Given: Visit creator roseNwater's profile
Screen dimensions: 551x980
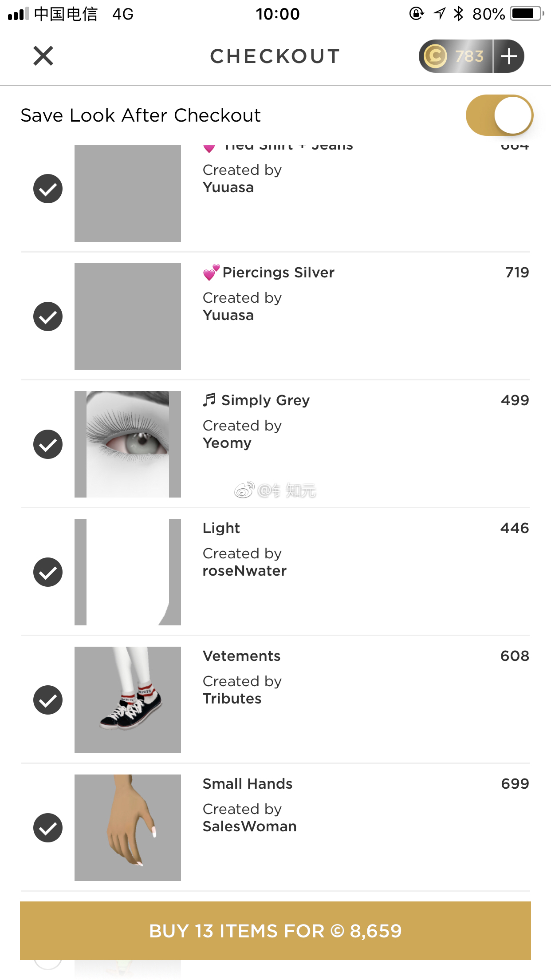Looking at the screenshot, I should point(244,571).
